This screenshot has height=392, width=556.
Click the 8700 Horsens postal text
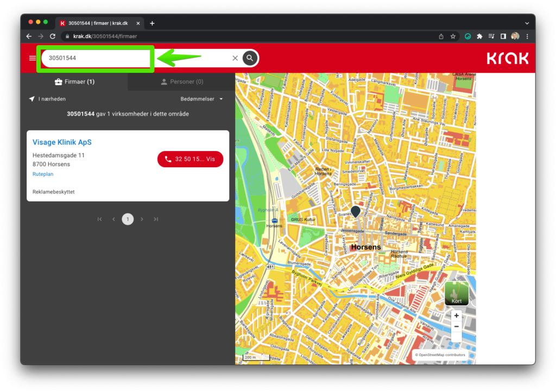click(52, 164)
